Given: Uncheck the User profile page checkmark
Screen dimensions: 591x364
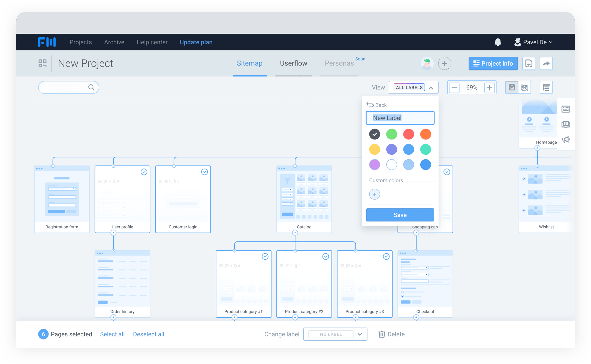Looking at the screenshot, I should pyautogui.click(x=144, y=172).
